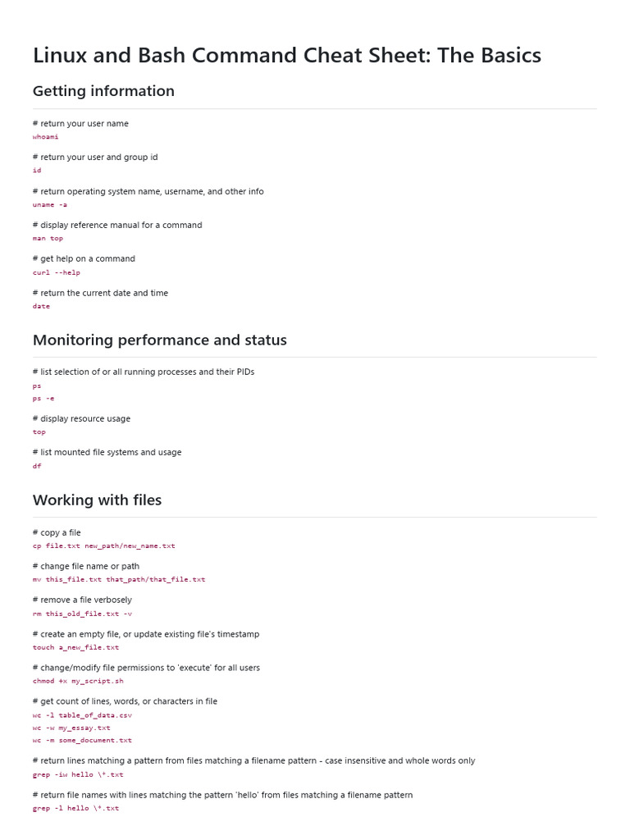Click the 'rm this_old_file.txt -v' command
Image resolution: width=630 pixels, height=840 pixels.
(82, 614)
